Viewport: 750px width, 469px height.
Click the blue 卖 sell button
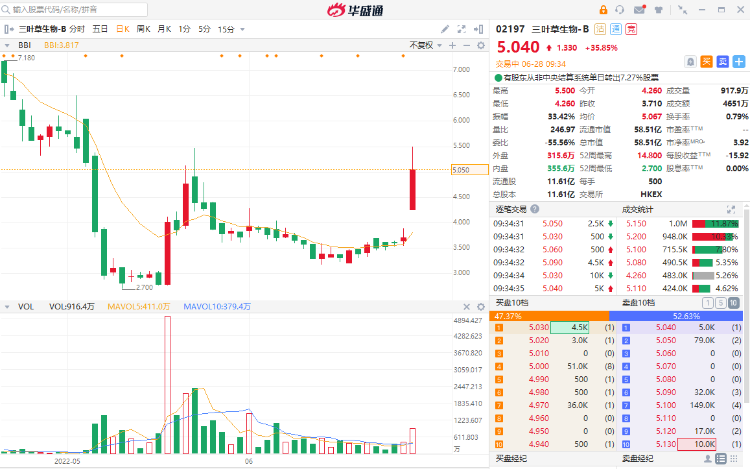[x=723, y=61]
